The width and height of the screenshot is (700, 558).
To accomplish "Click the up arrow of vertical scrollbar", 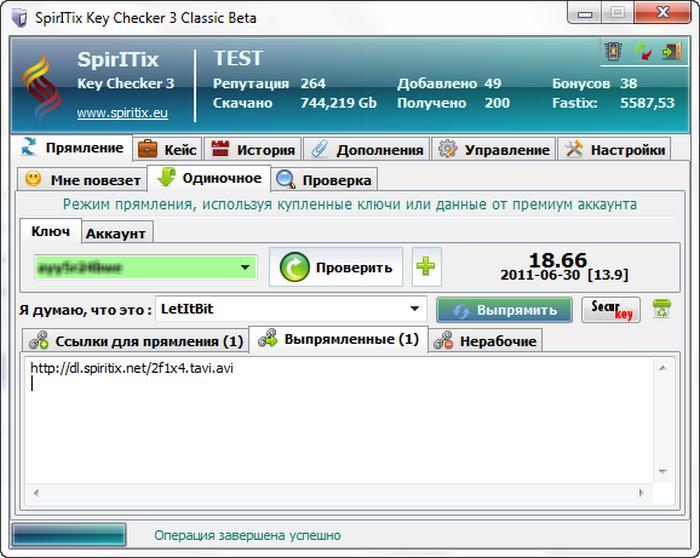I will point(663,368).
